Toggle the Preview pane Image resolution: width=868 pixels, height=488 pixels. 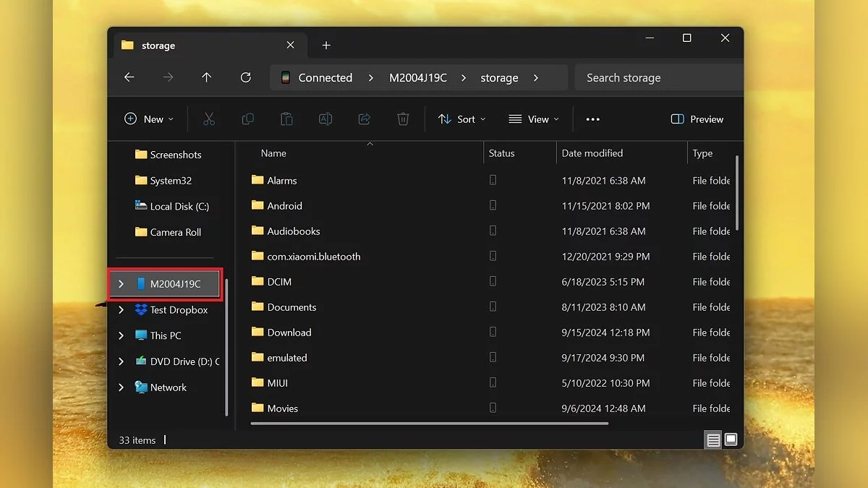coord(697,119)
